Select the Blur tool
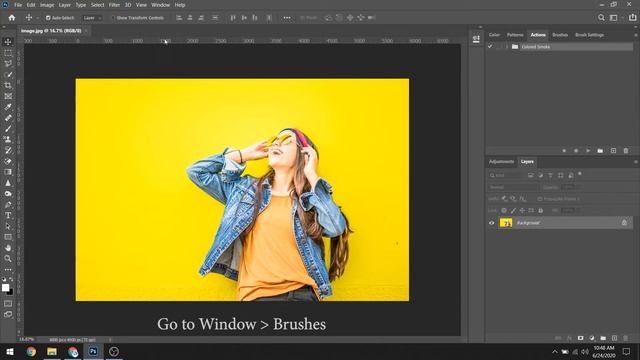This screenshot has height=360, width=640. (8, 183)
